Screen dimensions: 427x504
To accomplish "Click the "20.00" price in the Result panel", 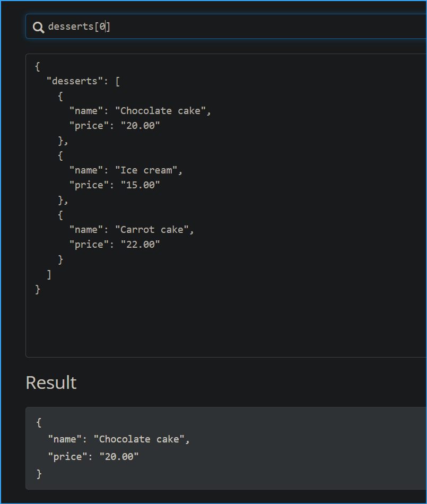I will click(x=119, y=456).
